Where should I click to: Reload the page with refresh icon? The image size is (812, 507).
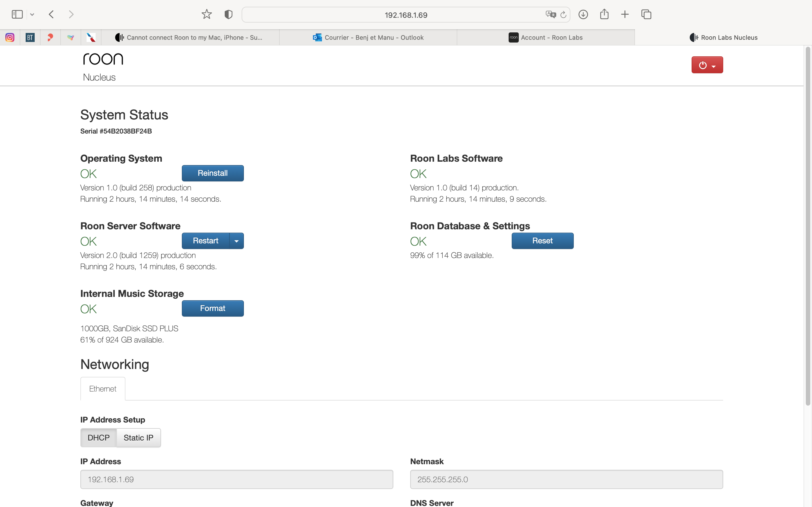[x=563, y=14]
